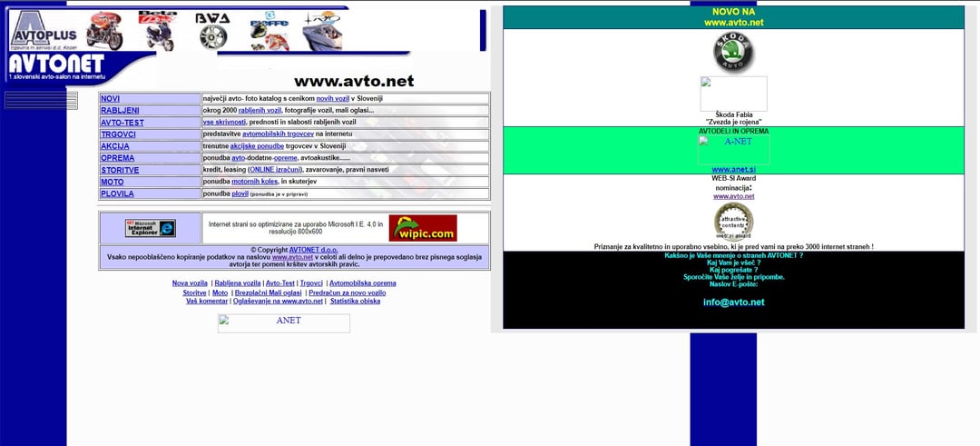Follow the 'motornih koles' link
Viewport: 980px width, 446px height.
(254, 182)
